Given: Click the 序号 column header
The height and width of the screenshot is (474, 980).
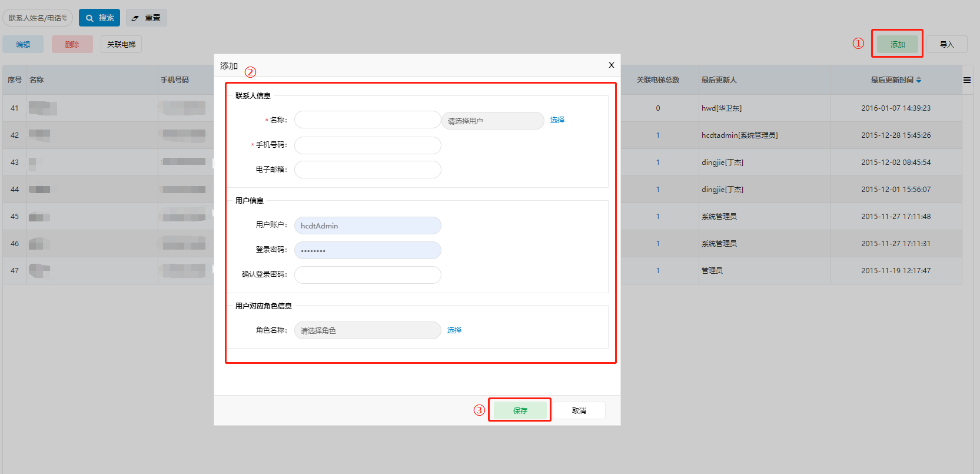Looking at the screenshot, I should (15, 80).
